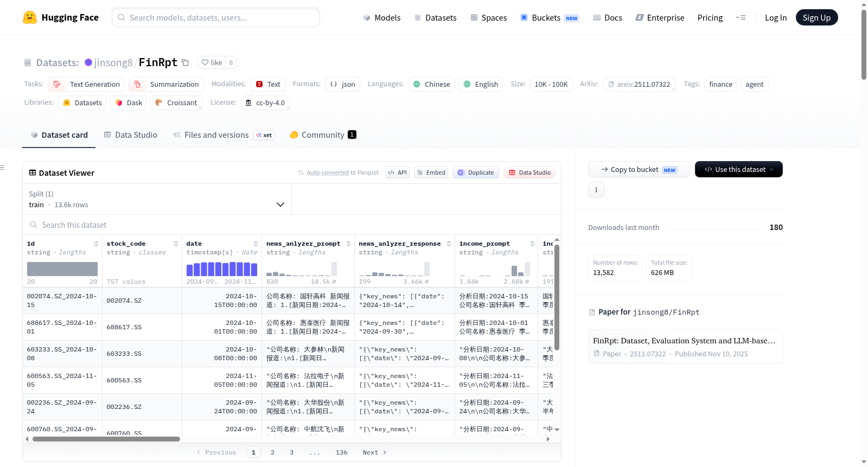Screen dimensions: 868x467
Task: Open the Files and versions tab
Action: click(x=224, y=135)
